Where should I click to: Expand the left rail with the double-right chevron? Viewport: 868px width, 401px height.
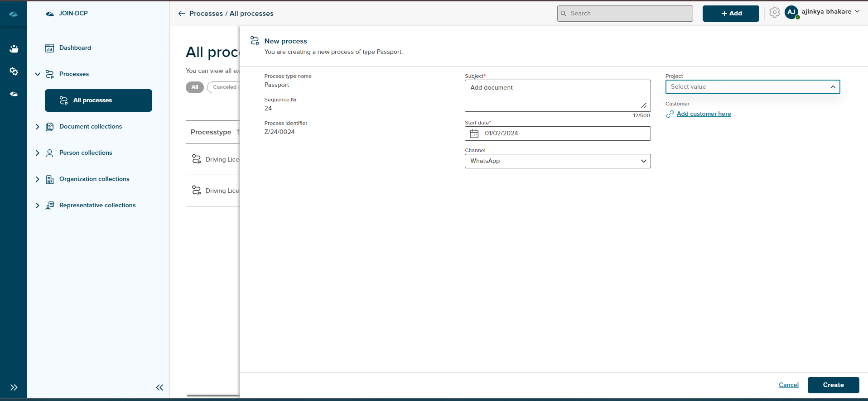coord(14,387)
